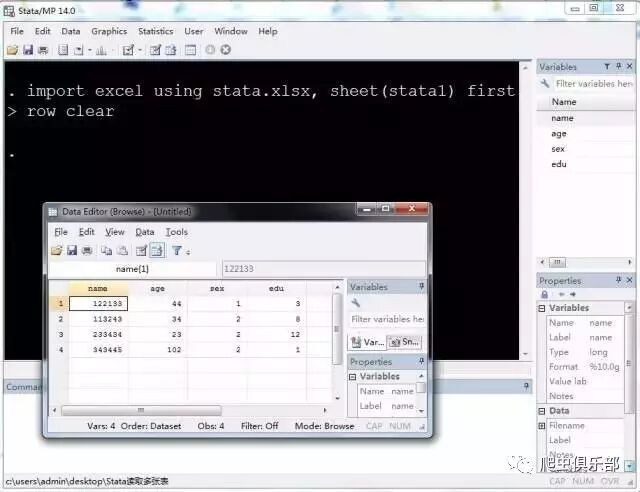Open the Window menu

pos(231,31)
